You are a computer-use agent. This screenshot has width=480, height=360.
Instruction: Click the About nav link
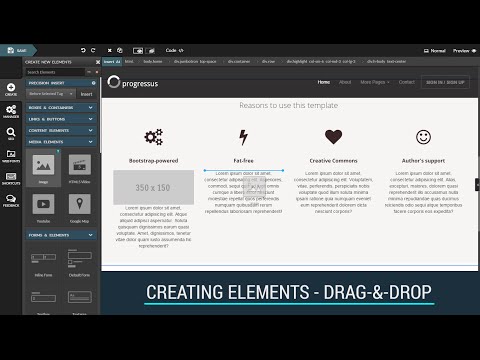pos(345,82)
